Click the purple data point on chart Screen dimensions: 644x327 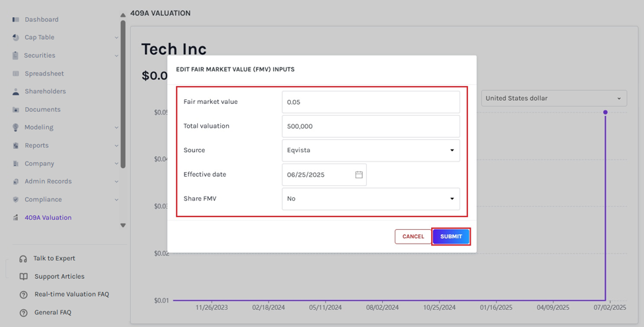tap(605, 113)
